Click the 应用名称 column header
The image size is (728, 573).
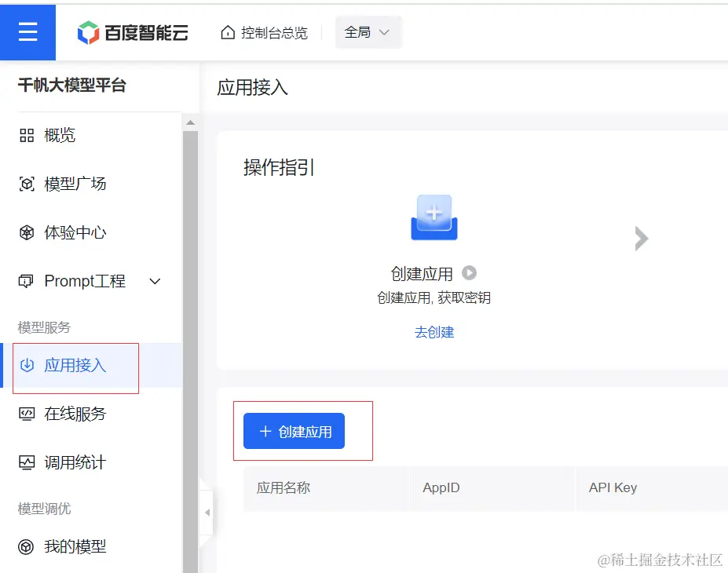tap(284, 487)
